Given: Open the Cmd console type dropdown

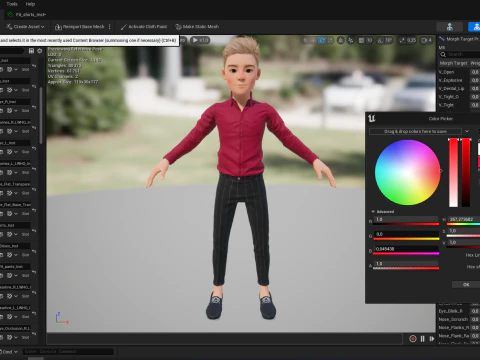Looking at the screenshot, I should coord(9,352).
